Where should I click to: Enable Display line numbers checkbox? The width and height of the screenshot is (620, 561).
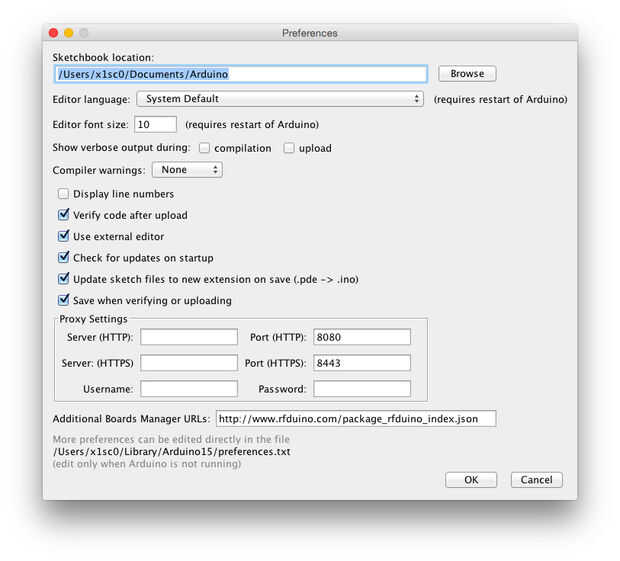(63, 194)
